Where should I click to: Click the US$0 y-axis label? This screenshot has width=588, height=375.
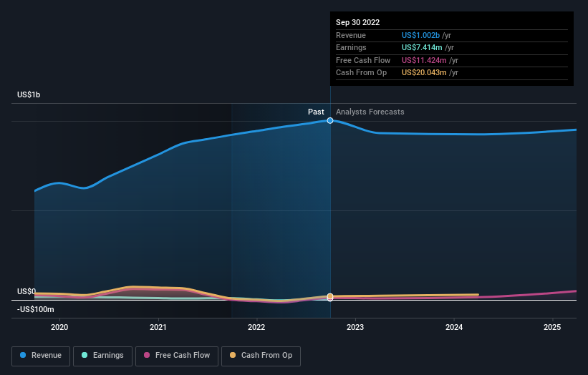point(26,291)
